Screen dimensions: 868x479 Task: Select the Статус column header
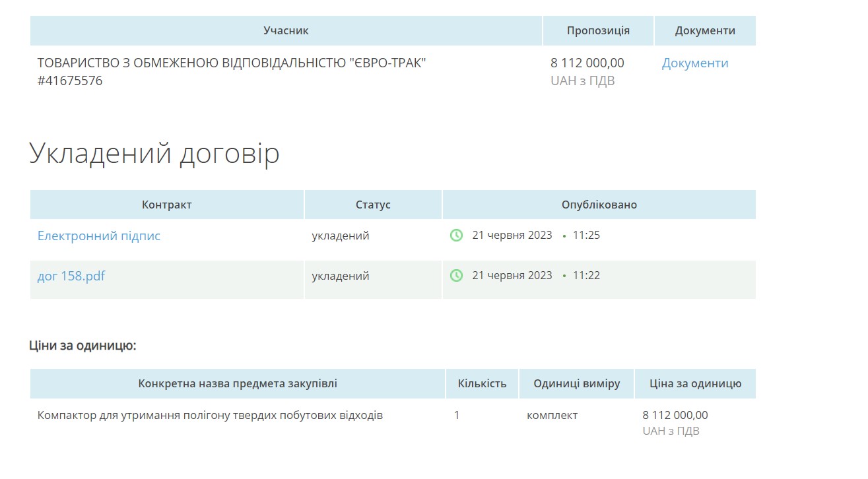coord(373,205)
